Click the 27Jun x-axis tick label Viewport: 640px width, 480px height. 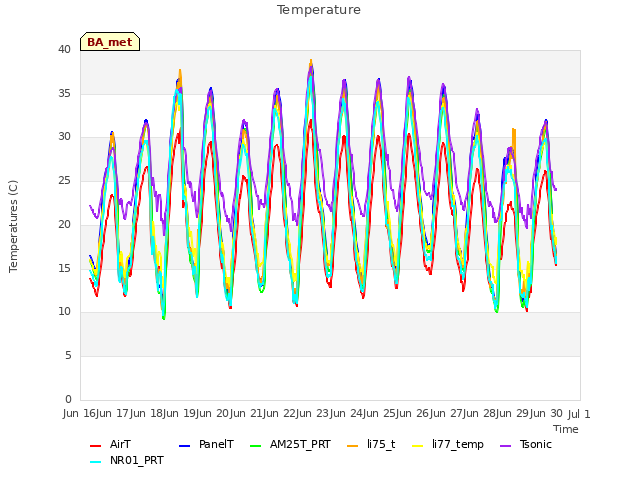(x=464, y=414)
